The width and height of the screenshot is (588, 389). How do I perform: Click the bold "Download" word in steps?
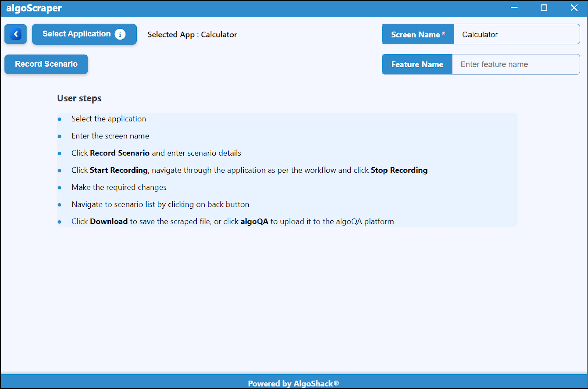coord(109,221)
